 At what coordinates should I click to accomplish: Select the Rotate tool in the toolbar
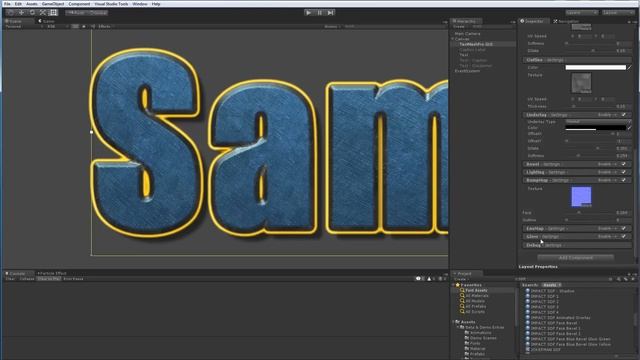click(x=32, y=13)
